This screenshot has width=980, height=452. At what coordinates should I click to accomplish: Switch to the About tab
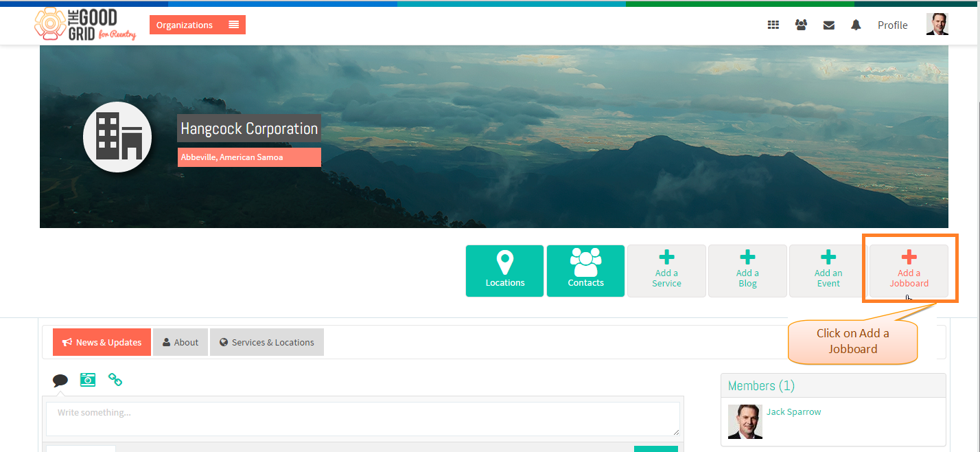click(180, 342)
